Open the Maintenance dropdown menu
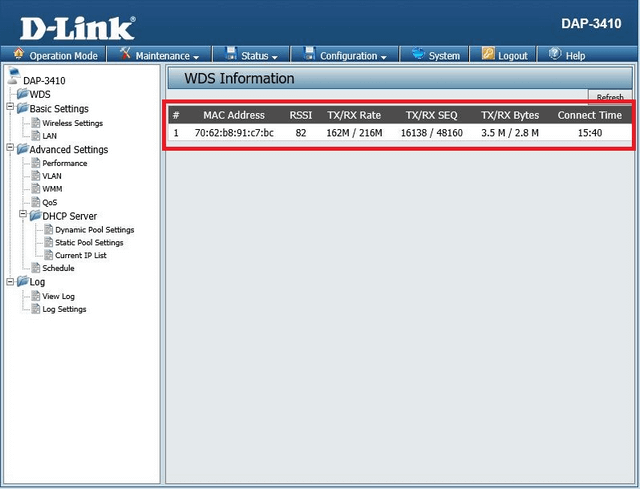Screen dimensions: 640x489 coord(166,56)
